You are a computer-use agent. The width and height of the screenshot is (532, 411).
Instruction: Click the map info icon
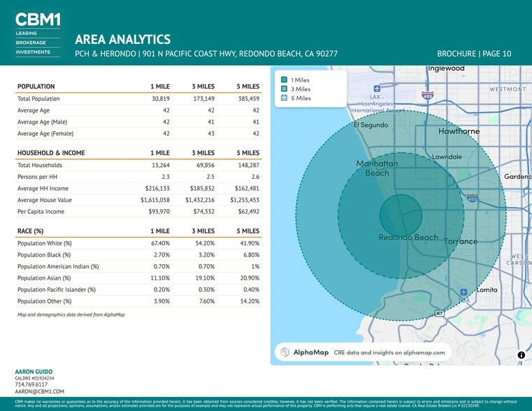(521, 354)
